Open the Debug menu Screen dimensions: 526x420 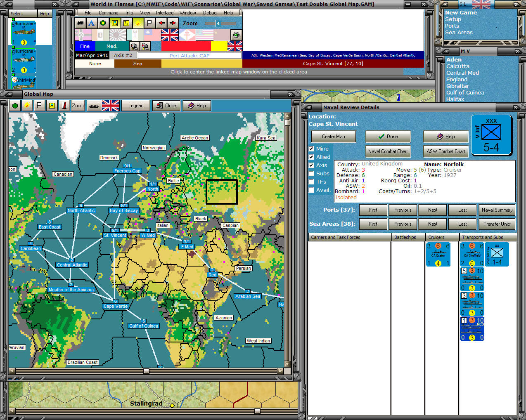click(210, 13)
